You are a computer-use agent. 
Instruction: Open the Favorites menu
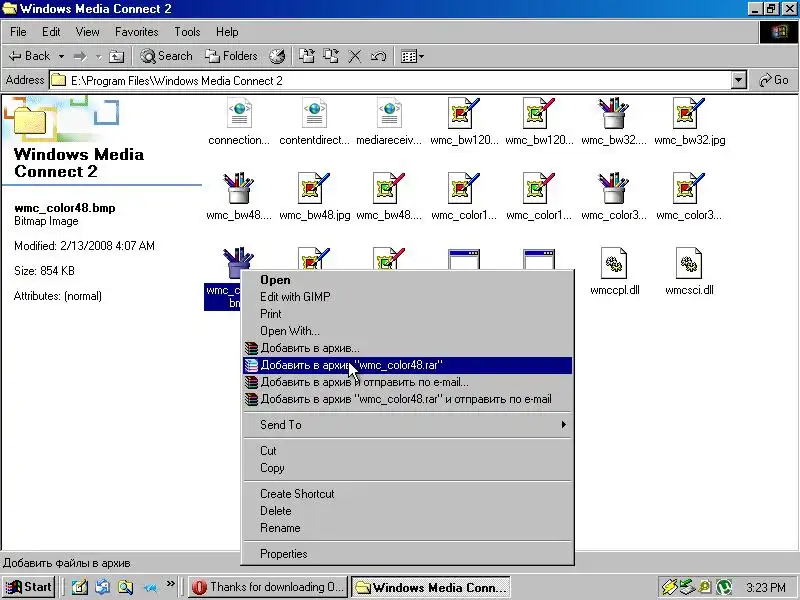(137, 32)
